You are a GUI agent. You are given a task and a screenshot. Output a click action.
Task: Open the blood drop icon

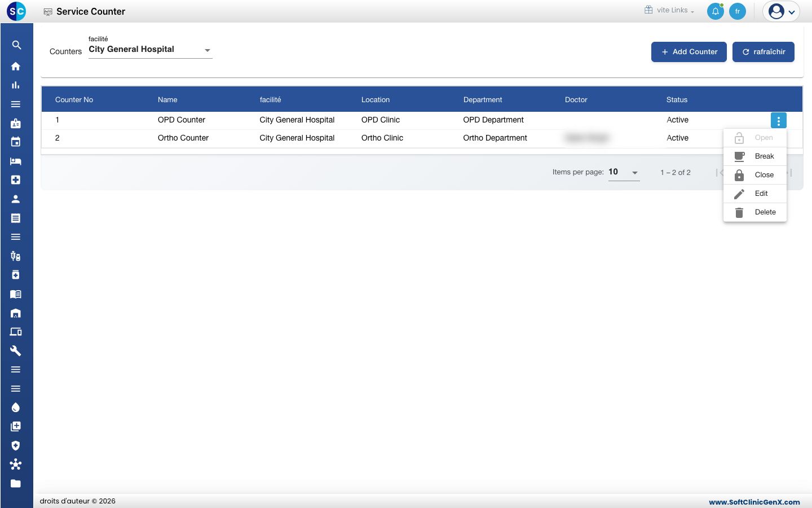[x=16, y=408]
